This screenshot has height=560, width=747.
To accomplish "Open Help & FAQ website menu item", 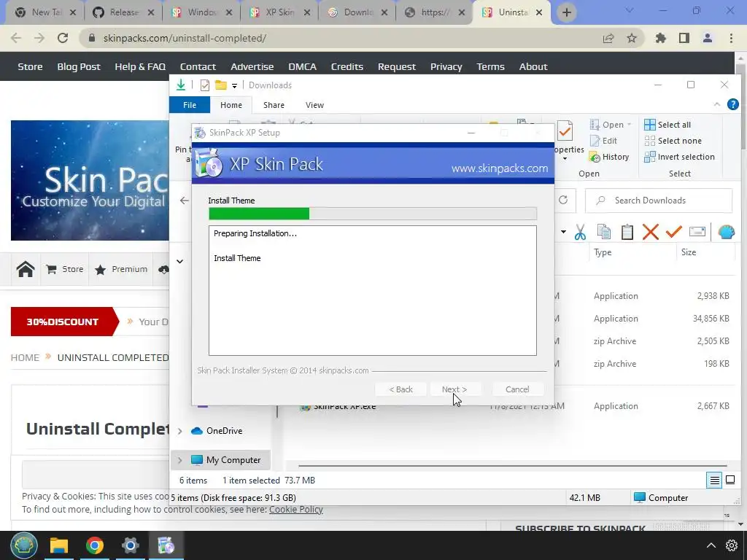I will [140, 66].
